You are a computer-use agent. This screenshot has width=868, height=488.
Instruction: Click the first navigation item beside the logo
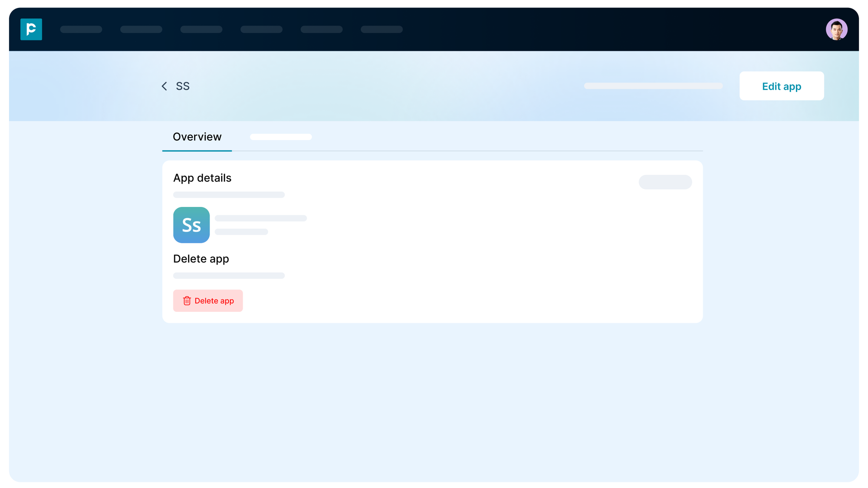click(81, 29)
